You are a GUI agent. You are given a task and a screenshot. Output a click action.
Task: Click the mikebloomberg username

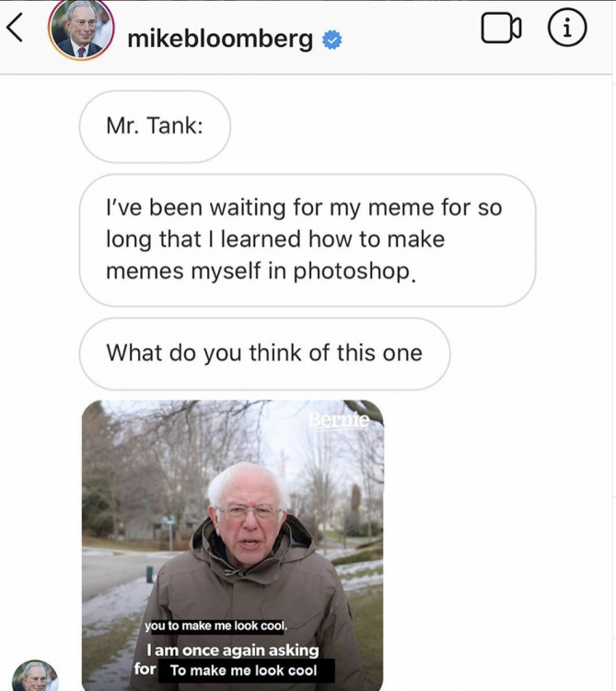[219, 39]
